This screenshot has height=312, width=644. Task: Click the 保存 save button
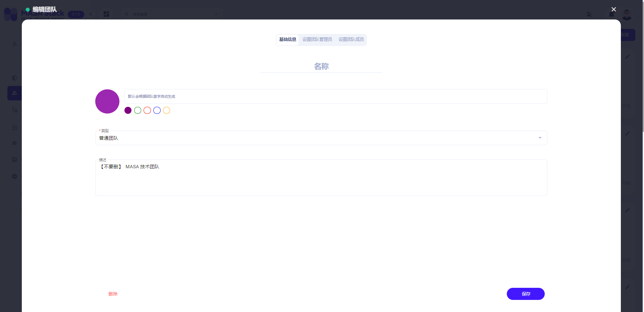[526, 294]
